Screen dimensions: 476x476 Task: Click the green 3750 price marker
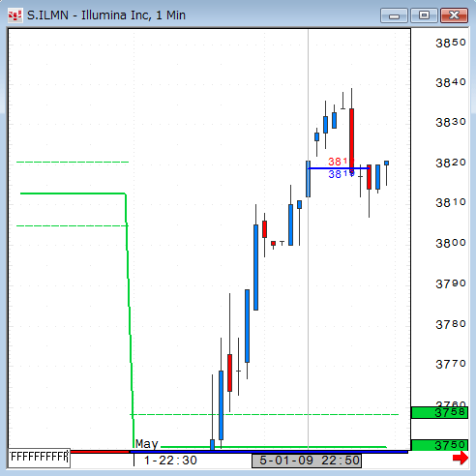(440, 445)
